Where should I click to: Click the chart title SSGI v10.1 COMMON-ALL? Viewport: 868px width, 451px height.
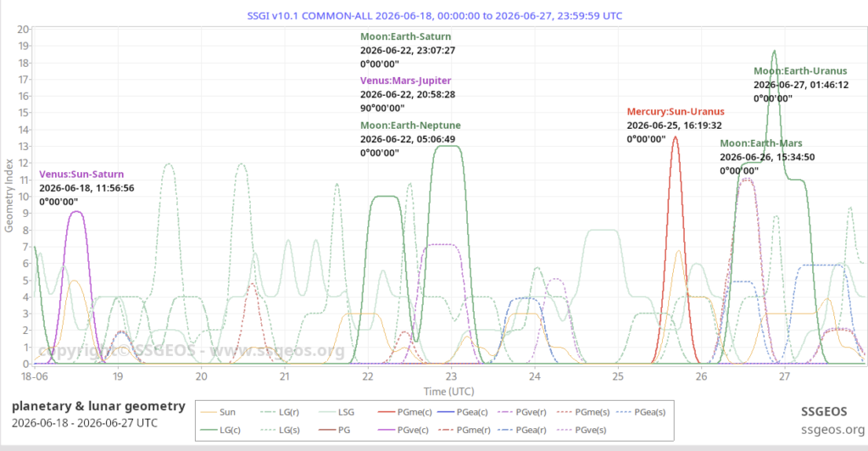(435, 15)
